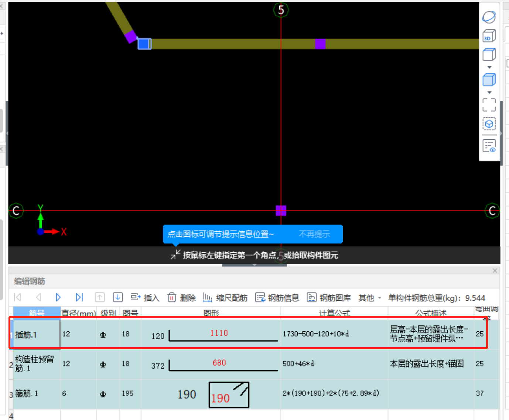Image resolution: width=509 pixels, height=420 pixels.
Task: Select the 计算公式 column header
Action: (x=334, y=313)
